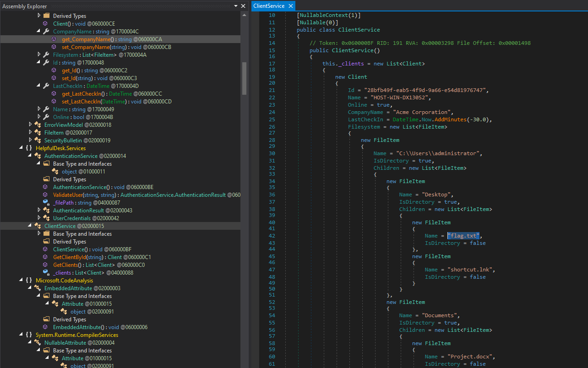This screenshot has height=368, width=588.
Task: Click the class icon of ErrorViewModel
Action: coord(38,125)
